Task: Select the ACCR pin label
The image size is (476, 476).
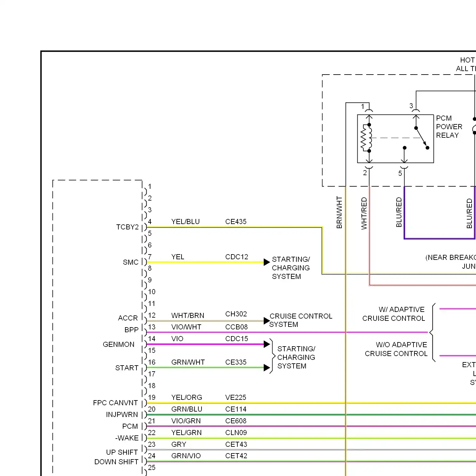Action: point(128,318)
